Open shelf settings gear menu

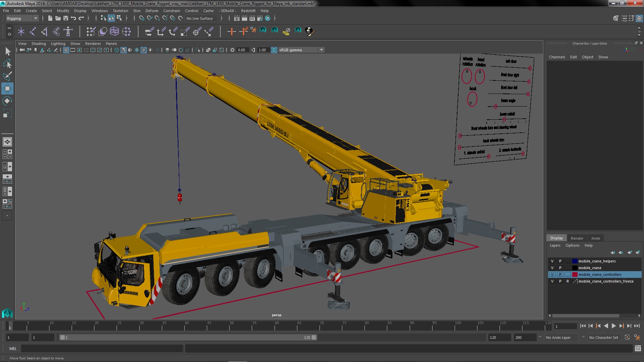pyautogui.click(x=9, y=34)
